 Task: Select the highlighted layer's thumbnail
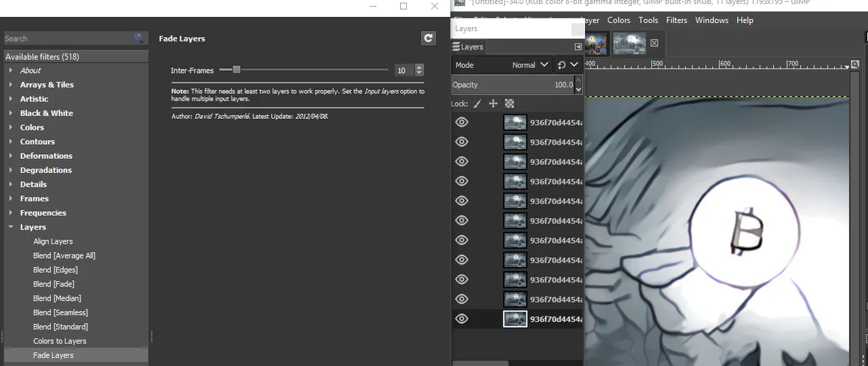click(x=515, y=318)
